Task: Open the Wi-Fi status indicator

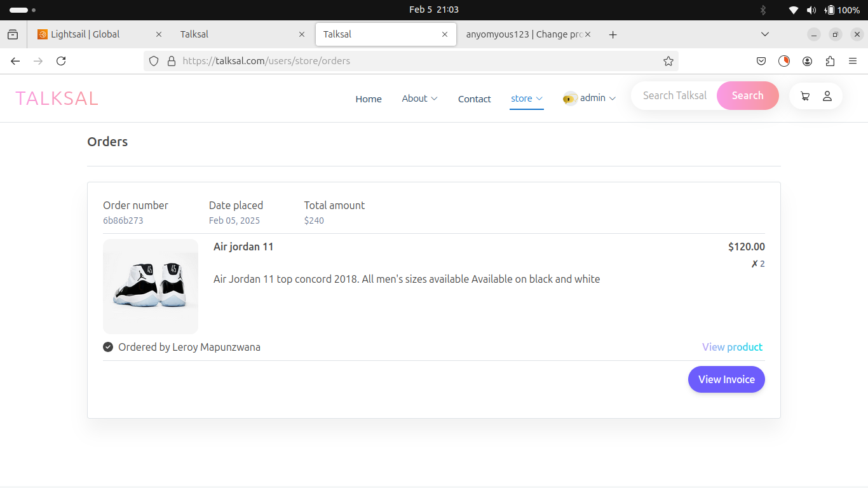Action: click(794, 10)
